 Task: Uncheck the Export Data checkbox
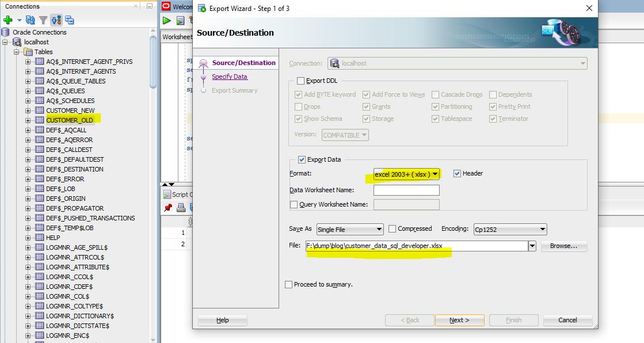[302, 159]
